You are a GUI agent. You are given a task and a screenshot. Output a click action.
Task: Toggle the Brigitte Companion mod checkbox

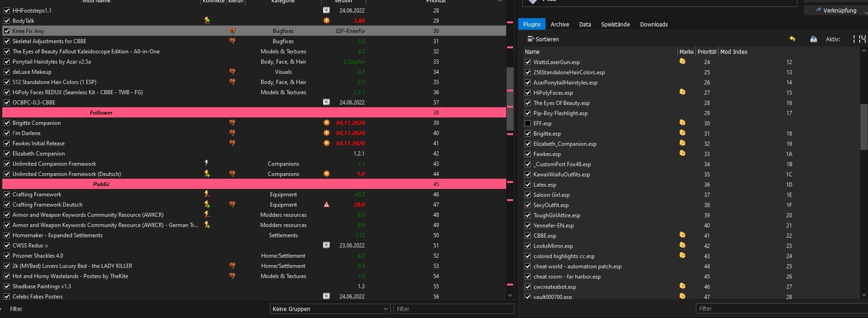tap(7, 123)
